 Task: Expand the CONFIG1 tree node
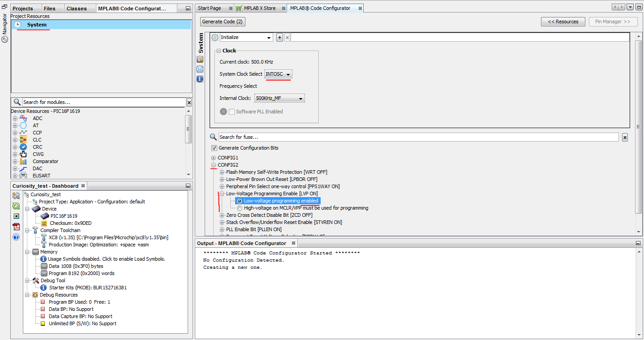214,158
